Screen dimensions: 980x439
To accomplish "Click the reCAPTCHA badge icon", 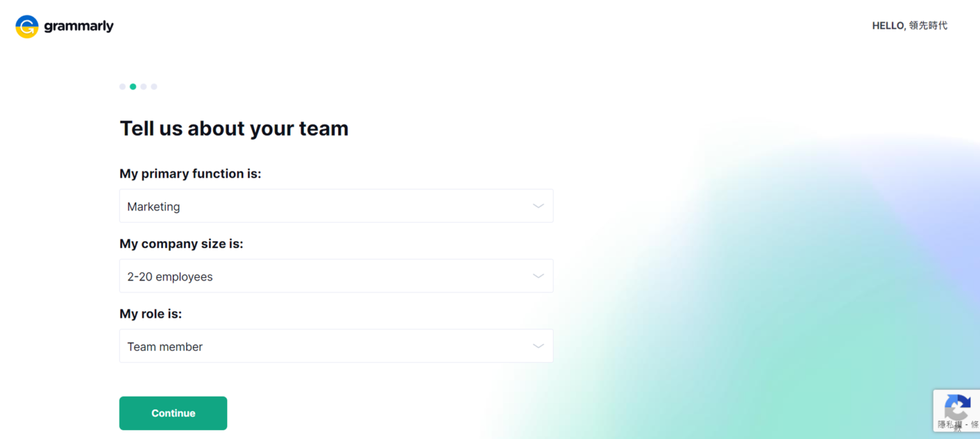I will (957, 406).
